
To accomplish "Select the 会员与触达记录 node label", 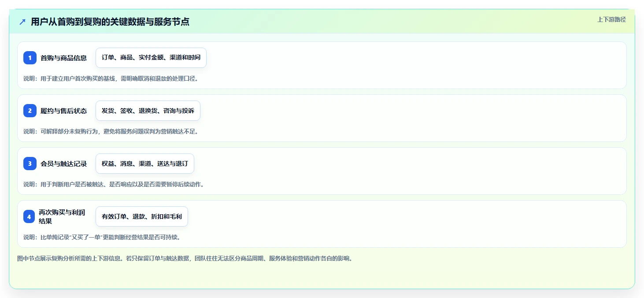I will coord(63,164).
